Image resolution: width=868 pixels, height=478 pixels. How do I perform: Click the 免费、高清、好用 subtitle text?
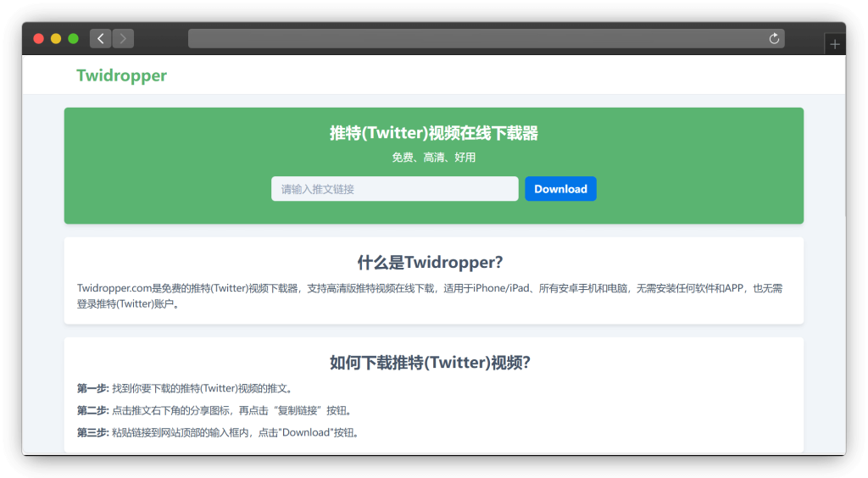point(433,158)
